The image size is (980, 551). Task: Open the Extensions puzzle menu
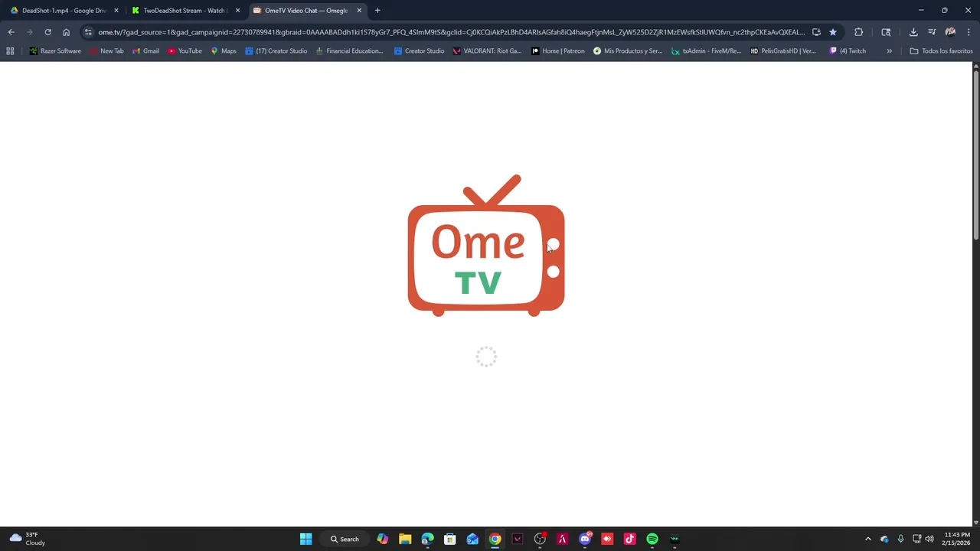pos(858,32)
